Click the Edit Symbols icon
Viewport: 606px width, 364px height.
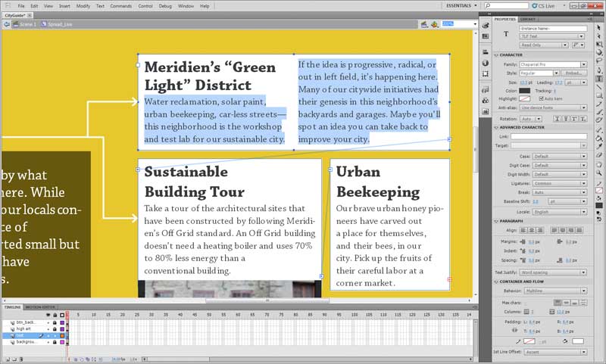tap(435, 24)
